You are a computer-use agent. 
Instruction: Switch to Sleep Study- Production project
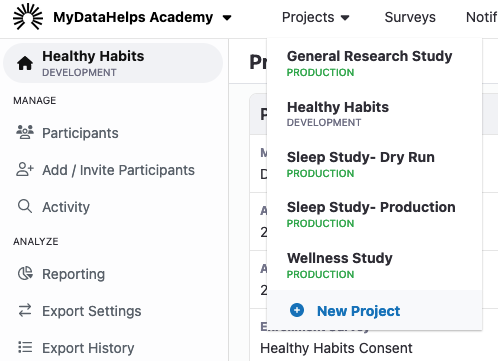point(374,214)
